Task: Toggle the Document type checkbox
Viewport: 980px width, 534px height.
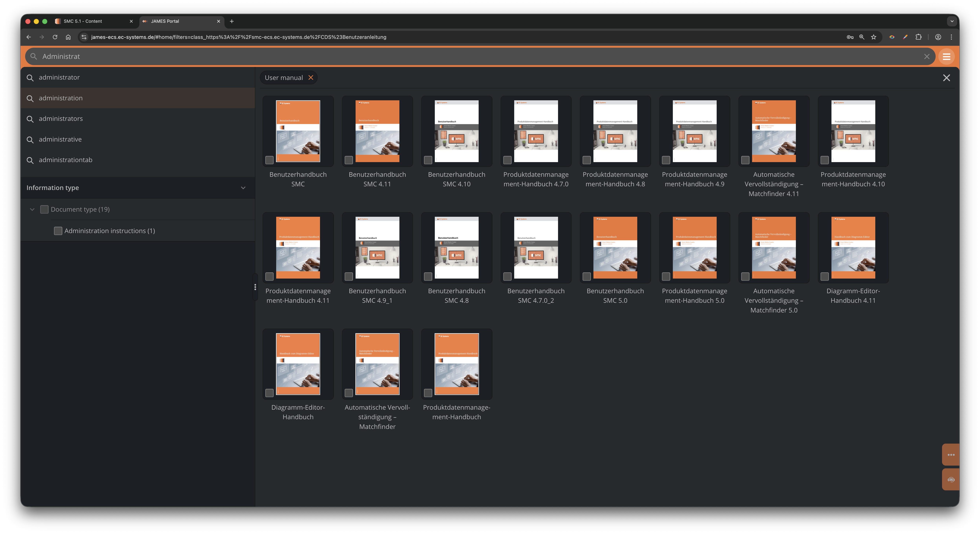Action: pyautogui.click(x=45, y=210)
